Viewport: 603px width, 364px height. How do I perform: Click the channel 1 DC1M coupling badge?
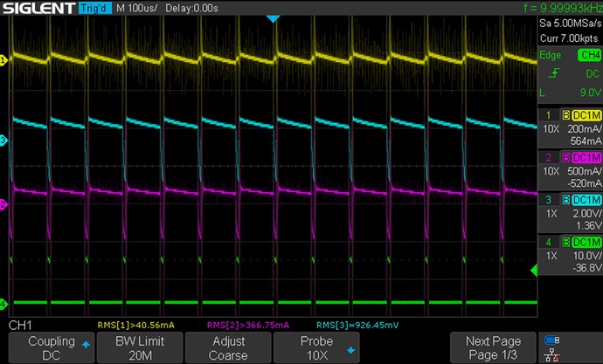(x=586, y=115)
